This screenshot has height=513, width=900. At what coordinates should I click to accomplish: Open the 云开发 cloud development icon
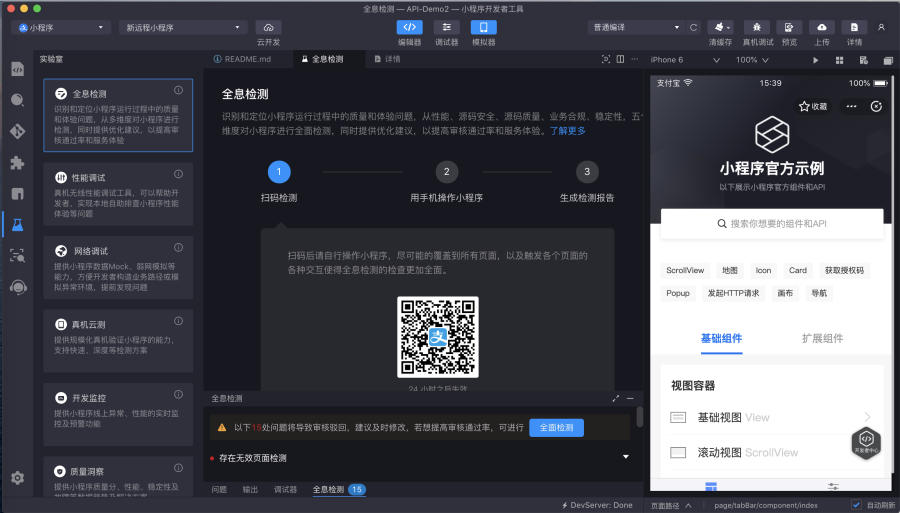coord(268,28)
